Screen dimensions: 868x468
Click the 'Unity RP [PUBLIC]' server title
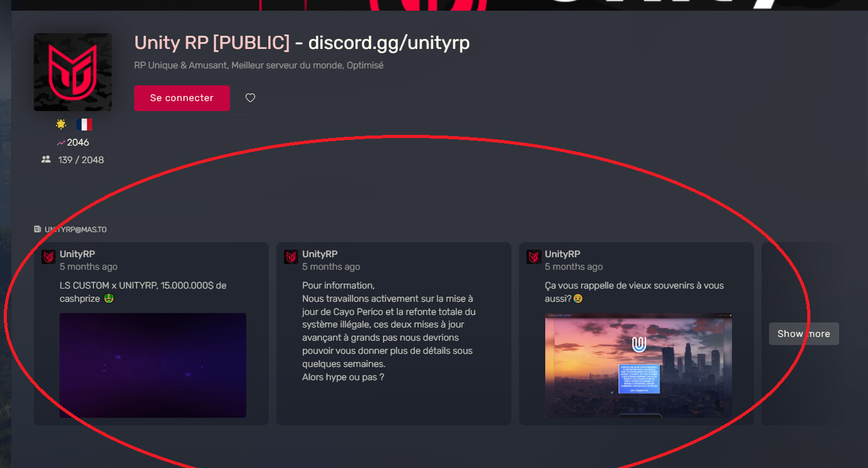click(x=212, y=43)
